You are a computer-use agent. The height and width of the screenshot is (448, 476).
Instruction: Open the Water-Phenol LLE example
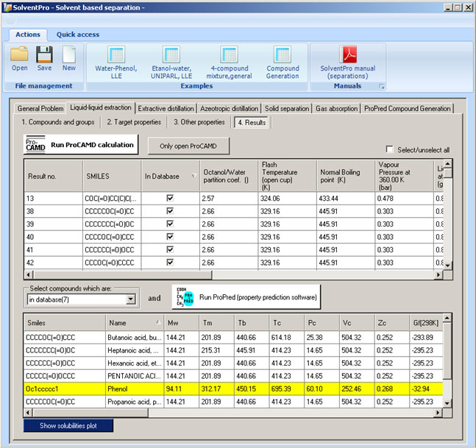click(117, 55)
